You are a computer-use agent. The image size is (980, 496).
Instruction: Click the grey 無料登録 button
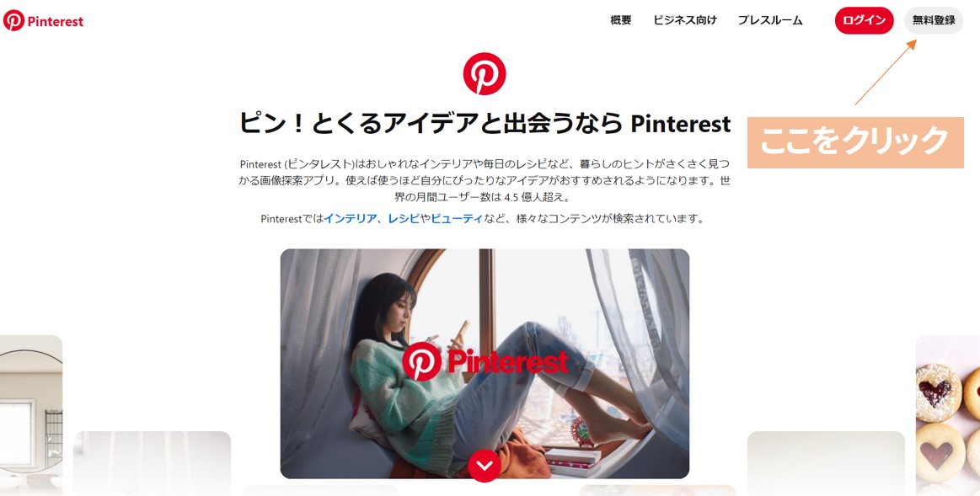tap(934, 20)
